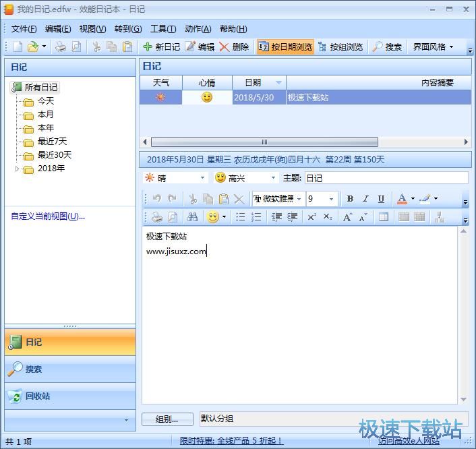This screenshot has width=476, height=449.
Task: Click the cut icon in the main toolbar
Action: coord(96,47)
